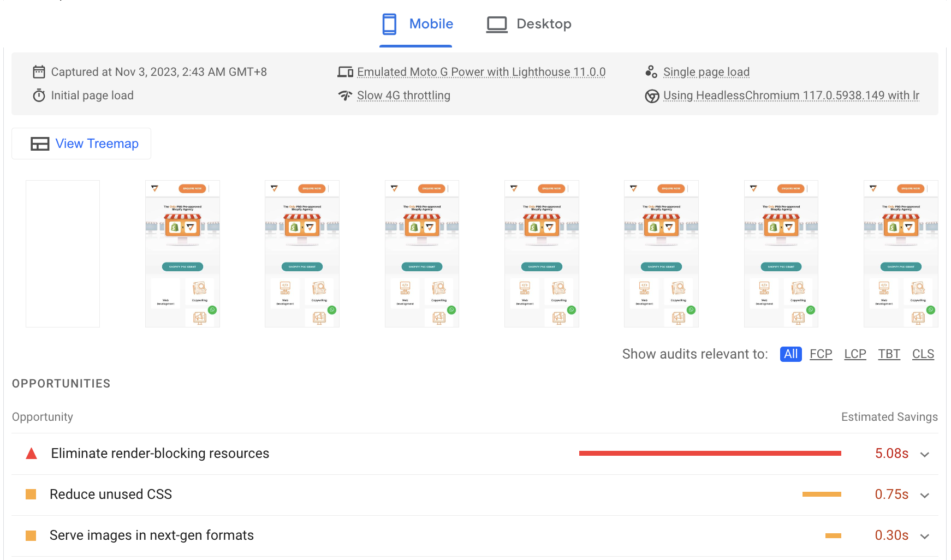Click the orange 0.30s savings bar
The image size is (951, 560).
[833, 535]
